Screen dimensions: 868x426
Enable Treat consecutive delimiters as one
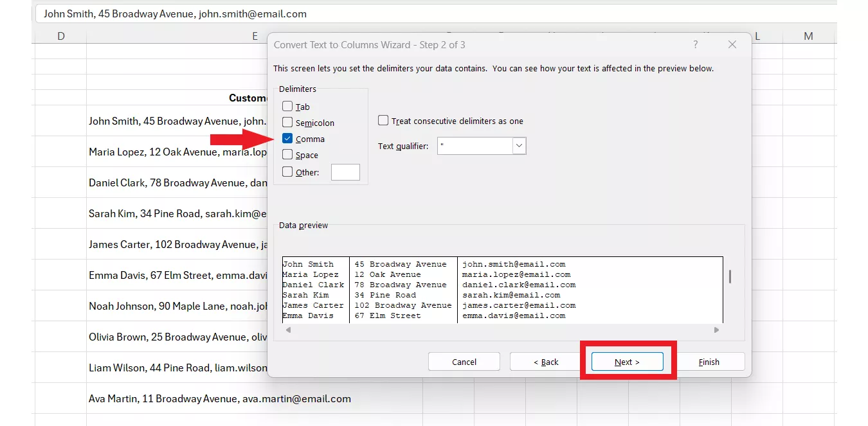[383, 120]
